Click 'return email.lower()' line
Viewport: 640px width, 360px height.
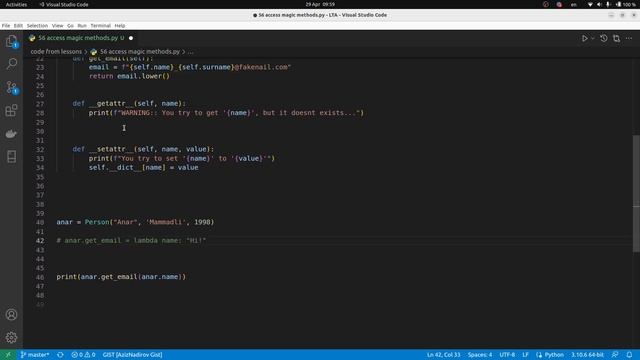pyautogui.click(x=129, y=76)
